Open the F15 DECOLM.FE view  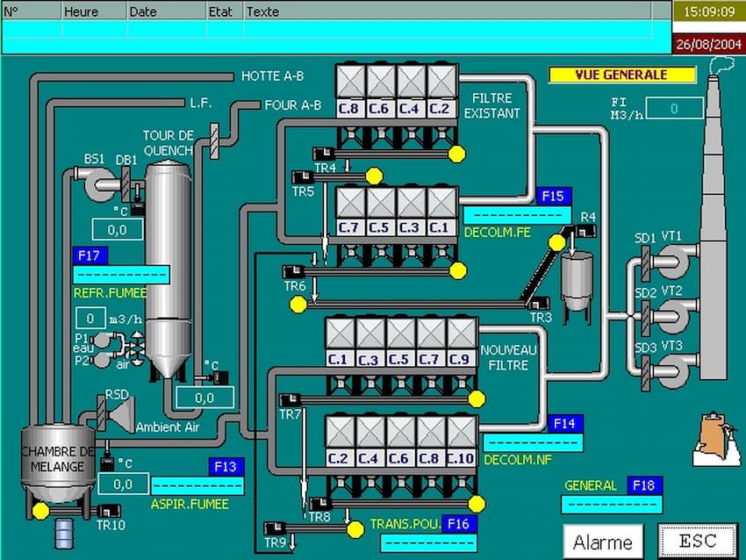point(554,196)
